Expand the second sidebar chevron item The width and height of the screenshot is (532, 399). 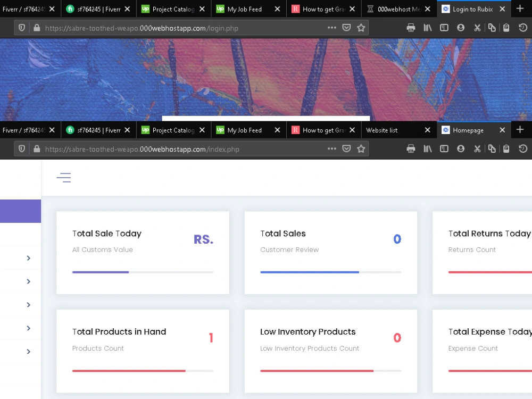click(29, 281)
